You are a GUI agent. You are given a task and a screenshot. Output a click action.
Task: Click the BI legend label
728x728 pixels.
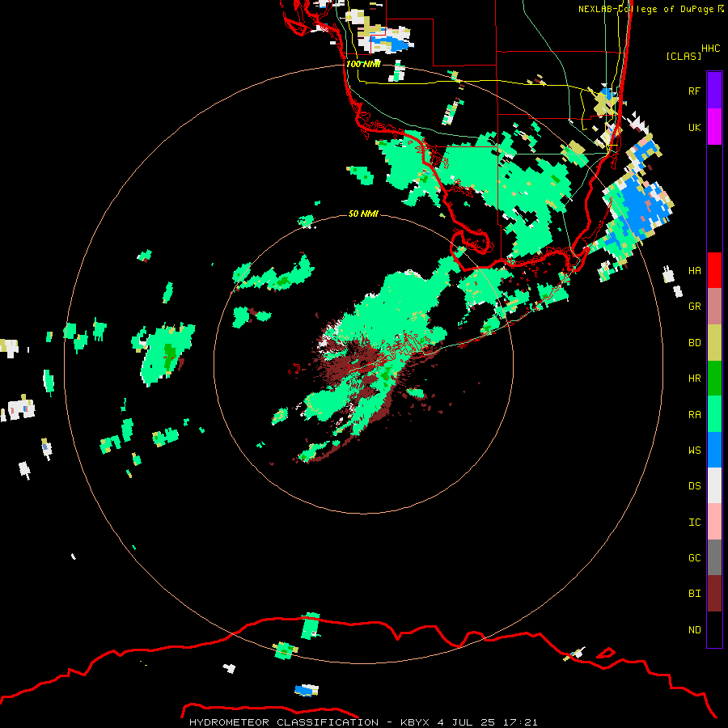click(x=694, y=594)
